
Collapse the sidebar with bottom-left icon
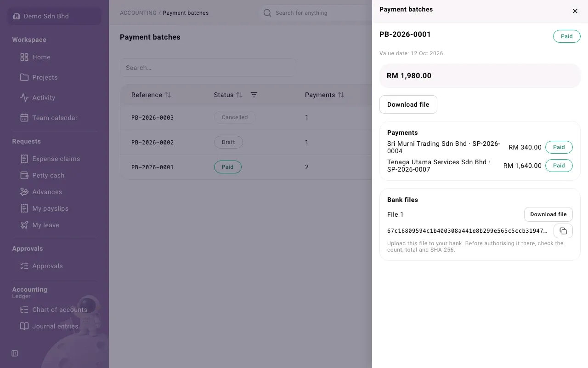(15, 353)
